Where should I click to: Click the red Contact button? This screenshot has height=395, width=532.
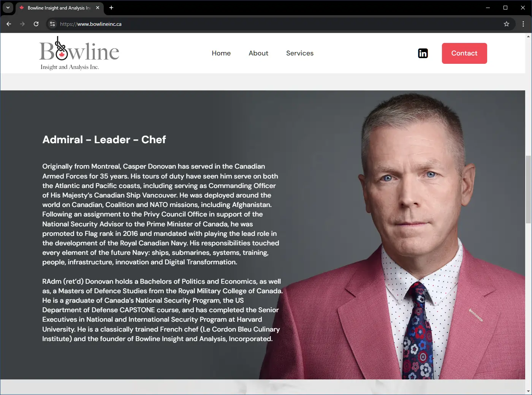[464, 53]
